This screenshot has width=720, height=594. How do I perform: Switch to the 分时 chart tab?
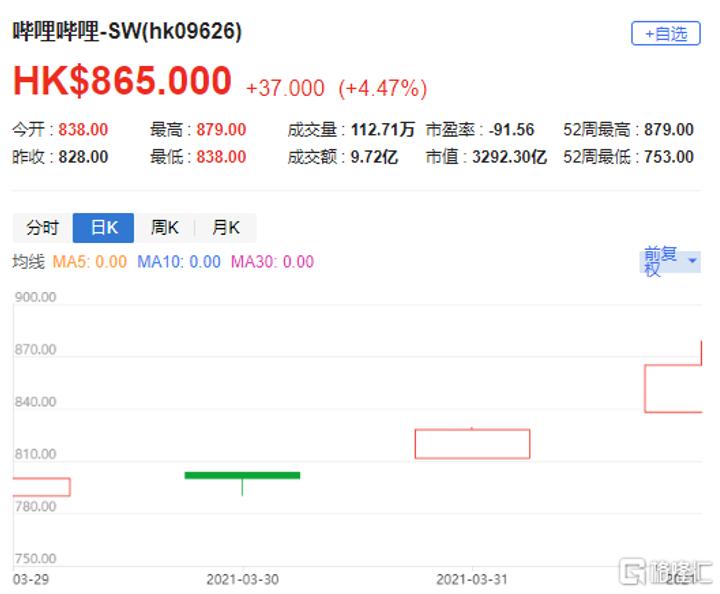click(x=43, y=228)
